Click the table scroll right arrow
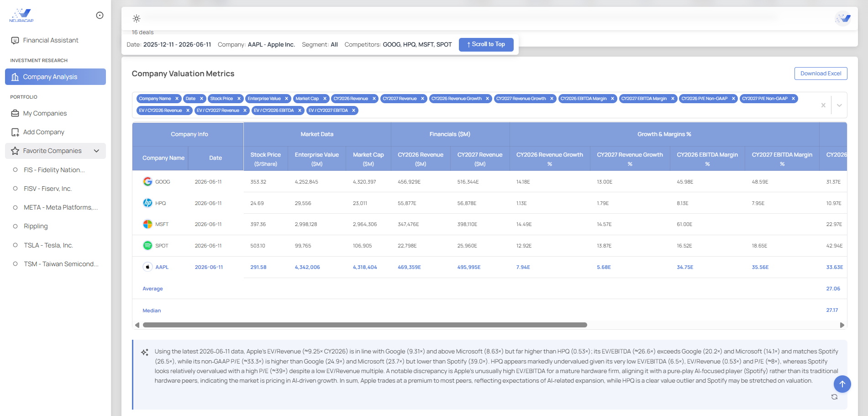The height and width of the screenshot is (416, 868). (x=842, y=325)
